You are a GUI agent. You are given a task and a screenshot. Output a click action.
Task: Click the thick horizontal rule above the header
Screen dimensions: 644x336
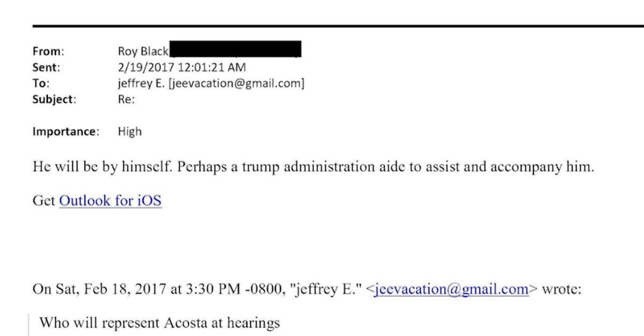(x=338, y=26)
